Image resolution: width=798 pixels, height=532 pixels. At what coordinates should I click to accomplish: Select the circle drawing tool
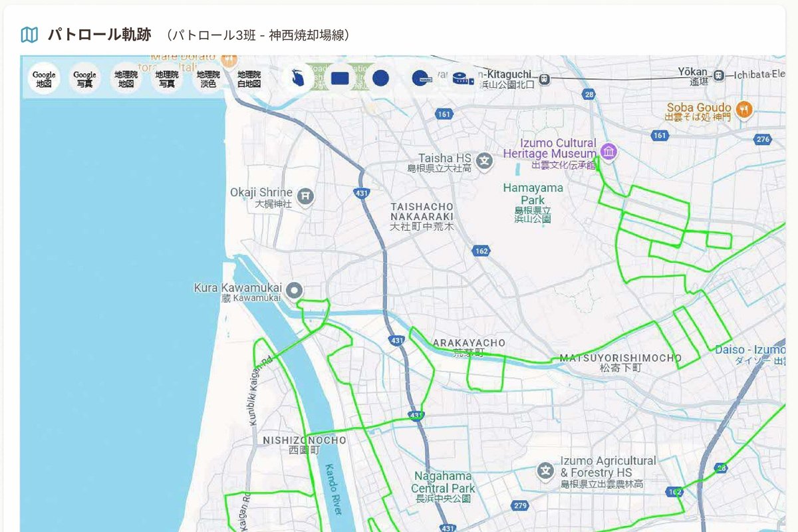[380, 78]
